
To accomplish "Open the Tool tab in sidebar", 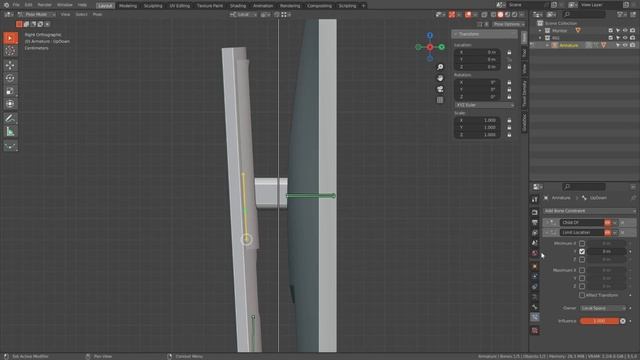I will point(524,53).
